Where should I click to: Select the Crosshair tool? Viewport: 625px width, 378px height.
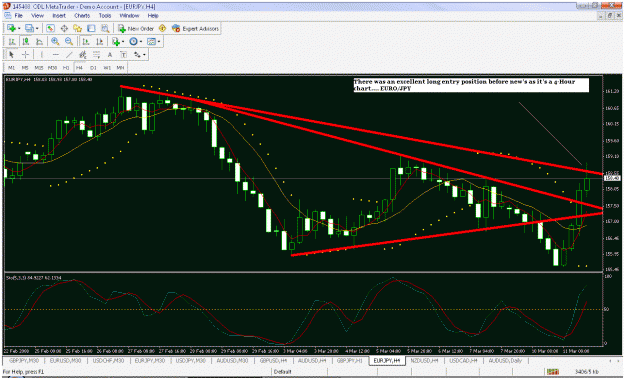(x=25, y=55)
